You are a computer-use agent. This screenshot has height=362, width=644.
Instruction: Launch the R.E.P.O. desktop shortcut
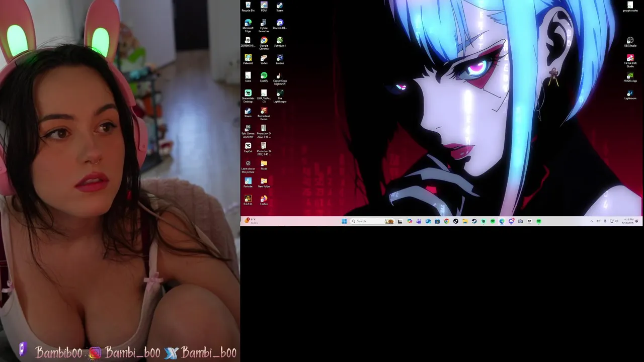click(248, 201)
